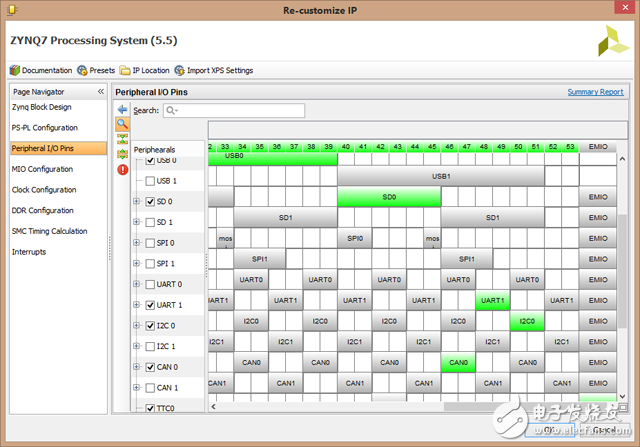Click the EMIO button in SD0 row
This screenshot has width=640, height=447.
click(597, 197)
